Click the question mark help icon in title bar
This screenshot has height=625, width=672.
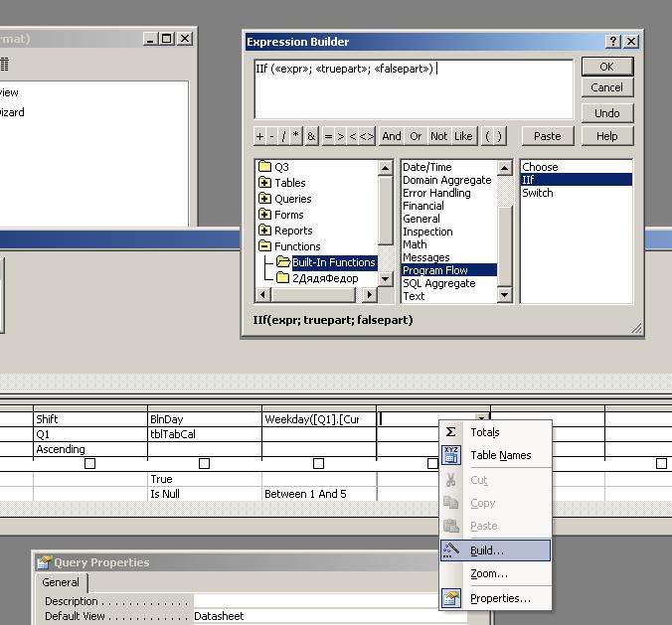[x=613, y=42]
